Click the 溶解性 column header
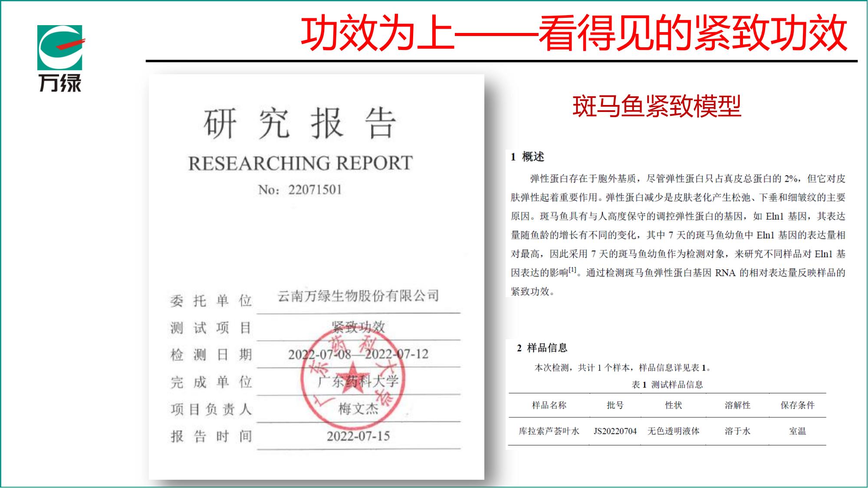Image resolution: width=868 pixels, height=488 pixels. pos(737,405)
